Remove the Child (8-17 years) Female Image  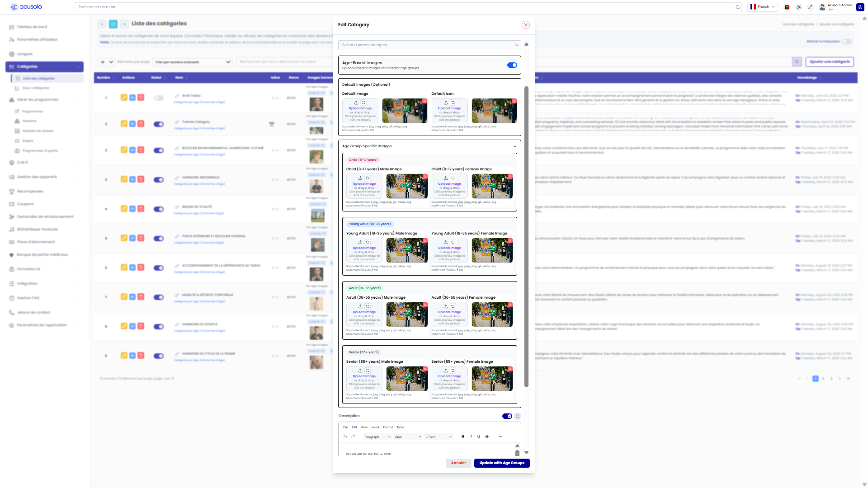coord(510,177)
